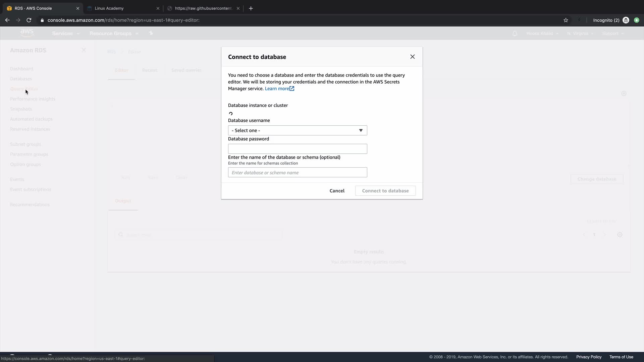The height and width of the screenshot is (362, 644).
Task: Click the Incognito profile icon
Action: 626,20
